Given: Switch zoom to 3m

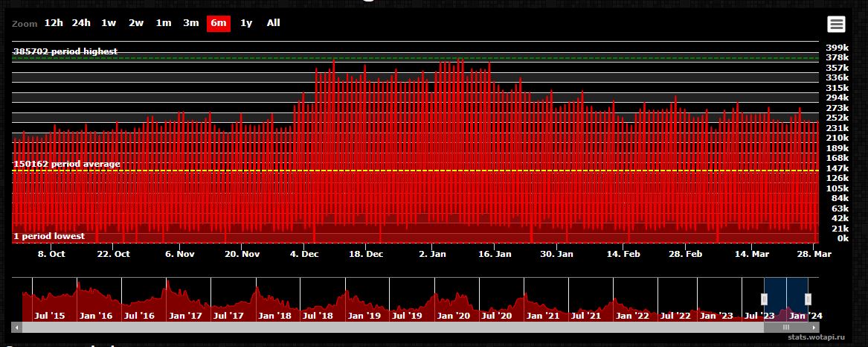Looking at the screenshot, I should [x=191, y=23].
